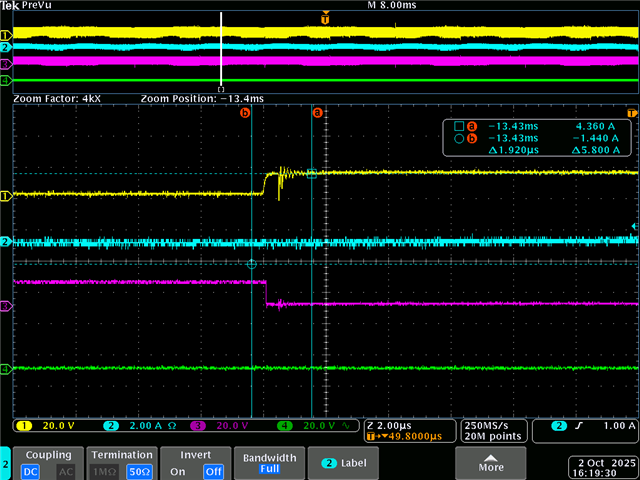Select the DC coupling option
Image resolution: width=640 pixels, height=480 pixels.
(30, 472)
